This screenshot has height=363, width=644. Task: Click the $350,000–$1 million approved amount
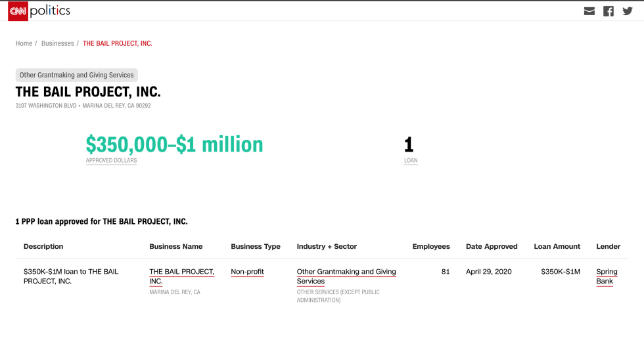(175, 144)
